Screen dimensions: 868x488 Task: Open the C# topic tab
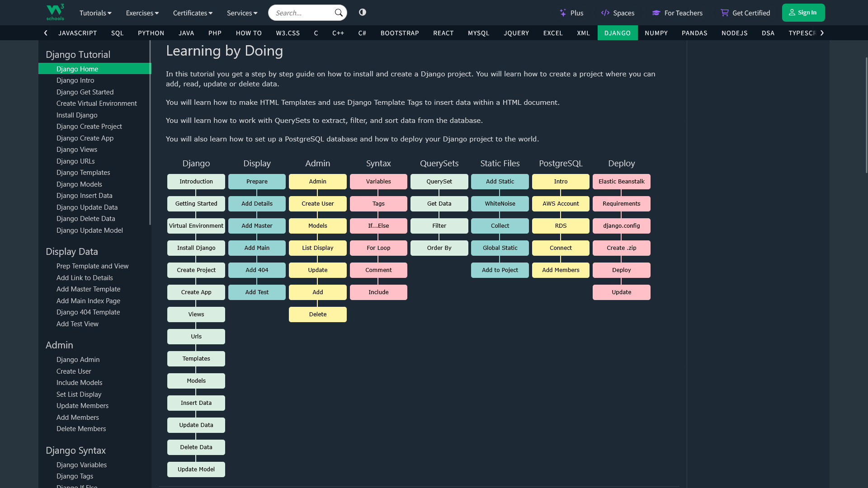click(362, 33)
